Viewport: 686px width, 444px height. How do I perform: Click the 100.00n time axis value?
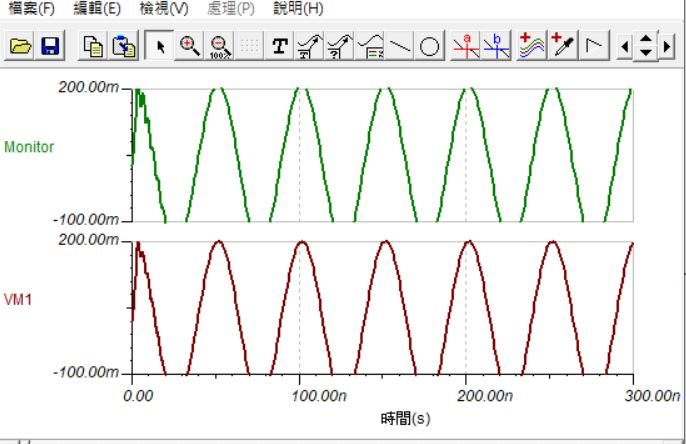319,396
